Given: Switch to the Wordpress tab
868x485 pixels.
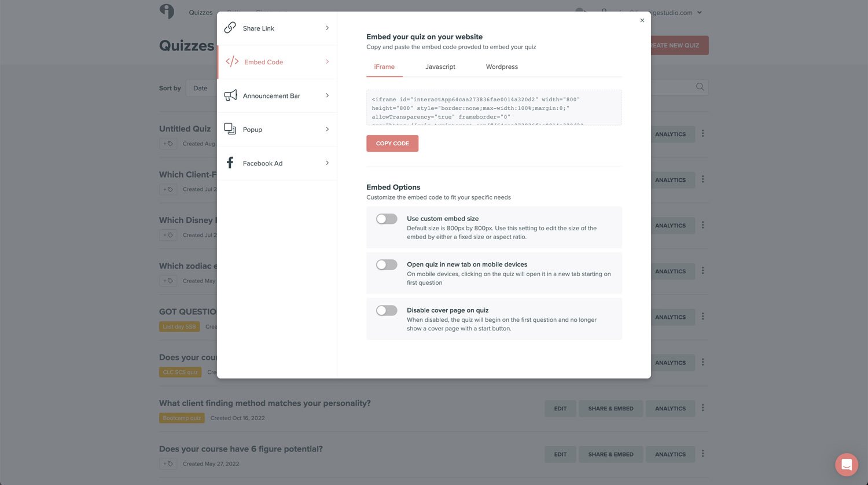Looking at the screenshot, I should point(502,67).
